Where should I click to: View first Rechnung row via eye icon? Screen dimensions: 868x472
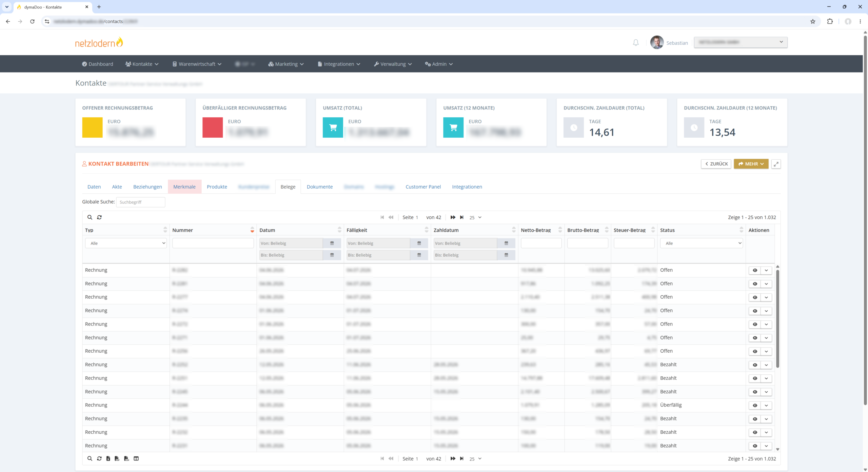click(755, 270)
